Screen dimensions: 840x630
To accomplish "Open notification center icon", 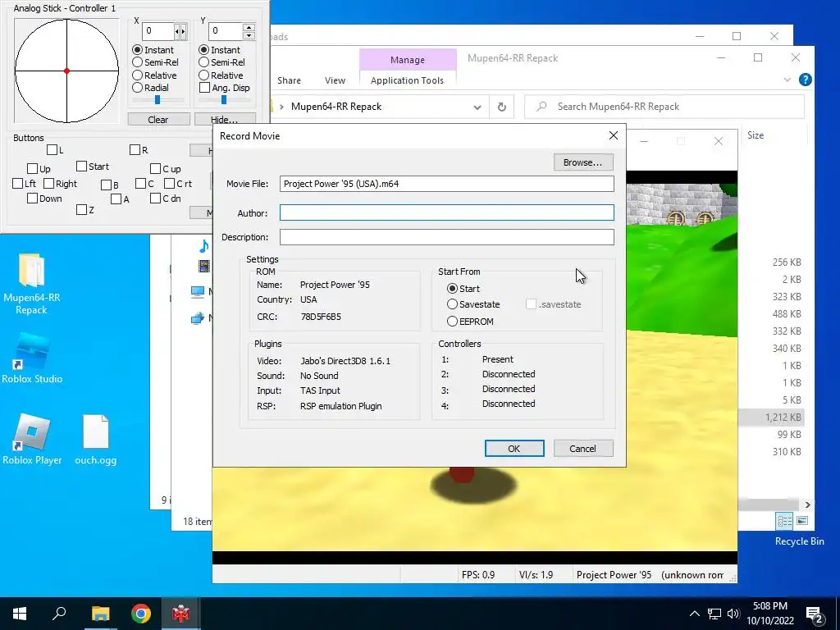I will [815, 614].
